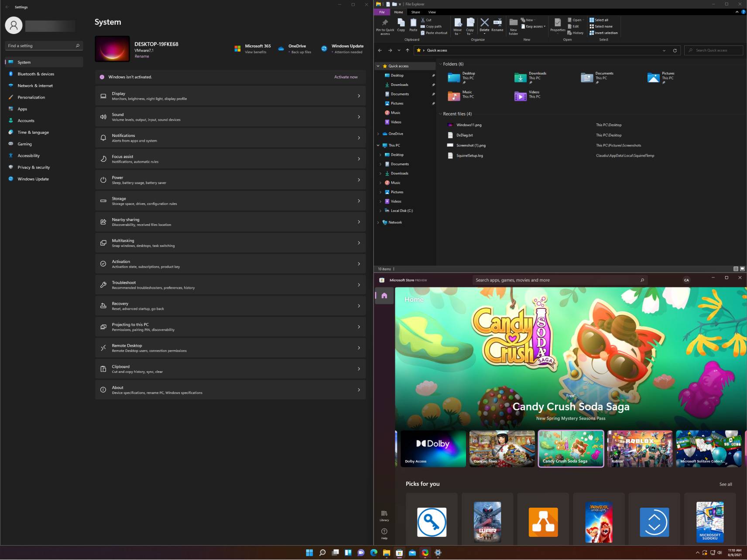Click the Activate now link in Settings
Screen dimensions: 747x560
tap(345, 77)
